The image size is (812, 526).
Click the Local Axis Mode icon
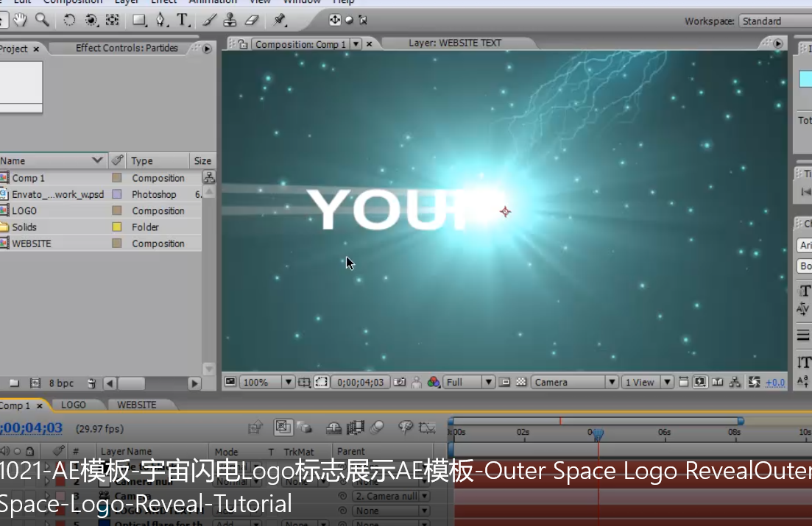click(x=335, y=20)
